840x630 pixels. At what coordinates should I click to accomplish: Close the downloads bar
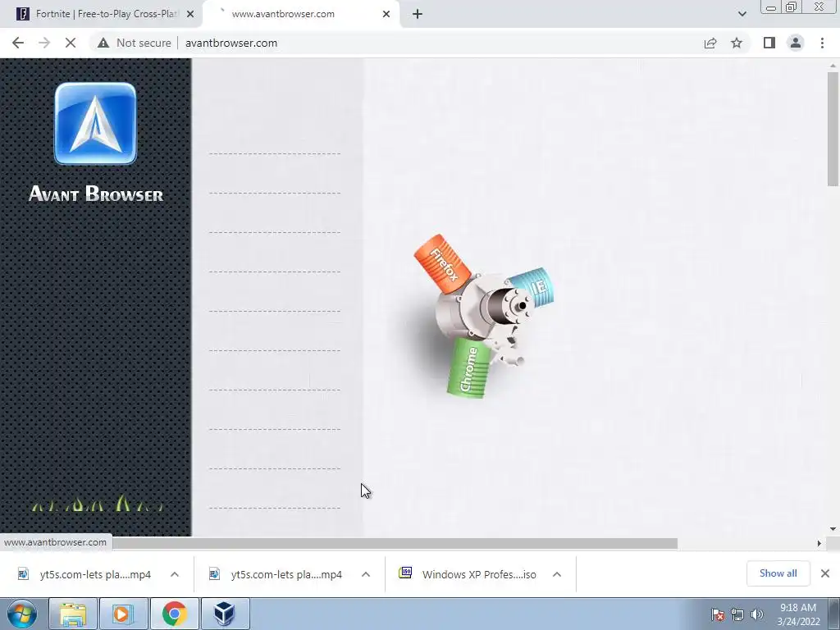[825, 573]
